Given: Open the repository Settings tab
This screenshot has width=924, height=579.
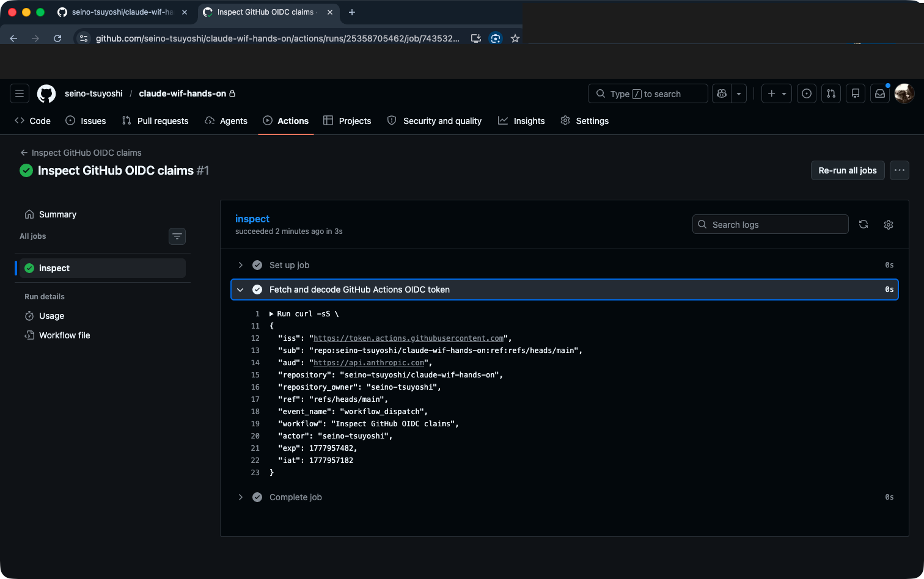Looking at the screenshot, I should coord(585,121).
